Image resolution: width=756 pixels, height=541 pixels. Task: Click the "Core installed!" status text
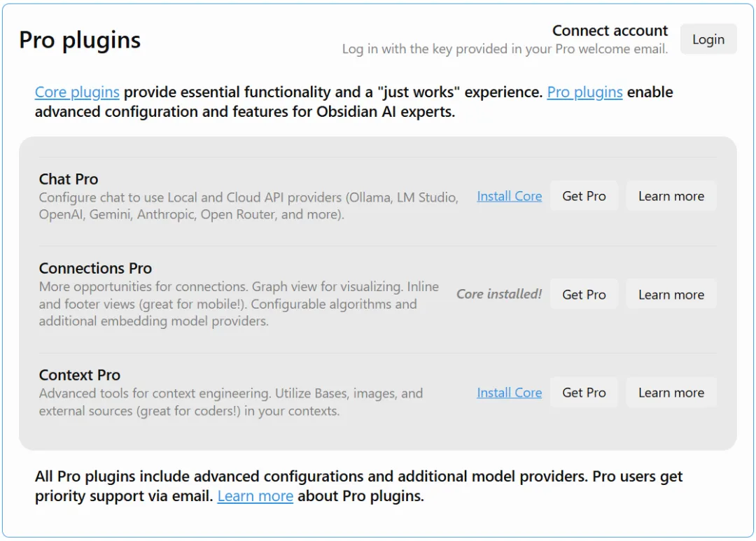[x=499, y=294]
